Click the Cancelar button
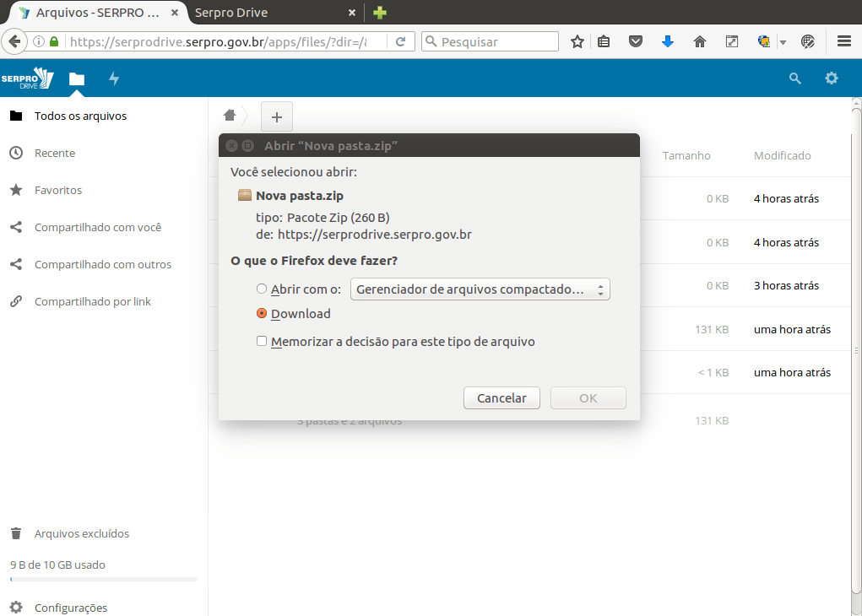 tap(501, 397)
